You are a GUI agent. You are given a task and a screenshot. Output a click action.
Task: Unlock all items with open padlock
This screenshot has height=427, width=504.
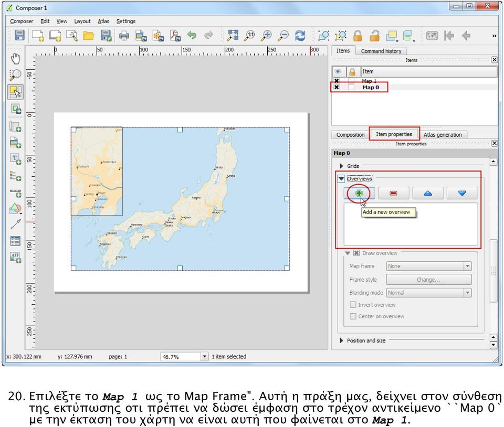(x=374, y=35)
